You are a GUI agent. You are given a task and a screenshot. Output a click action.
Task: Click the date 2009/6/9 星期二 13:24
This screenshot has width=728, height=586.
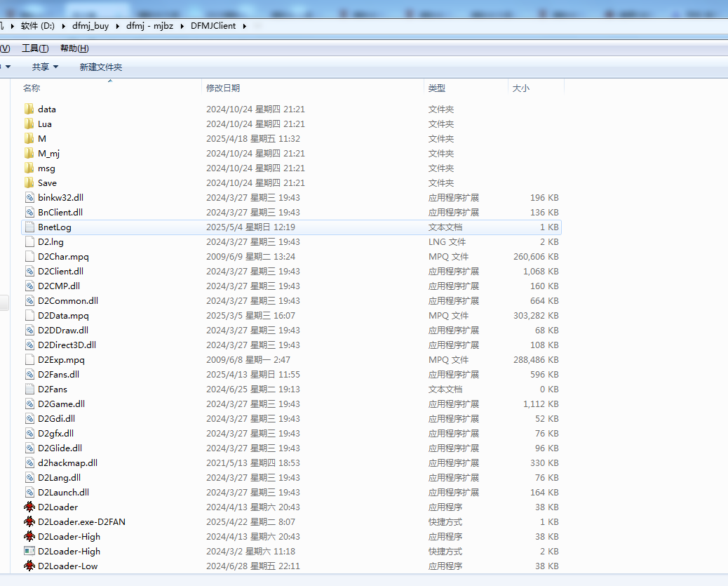click(x=250, y=257)
